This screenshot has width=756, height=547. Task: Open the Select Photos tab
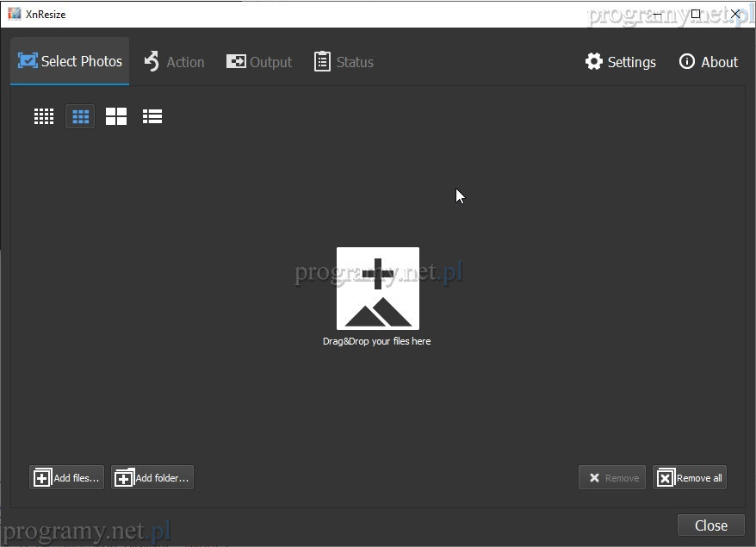point(70,62)
